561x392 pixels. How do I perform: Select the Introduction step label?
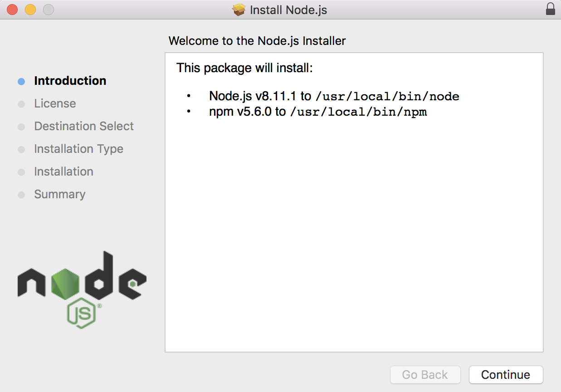click(x=70, y=81)
